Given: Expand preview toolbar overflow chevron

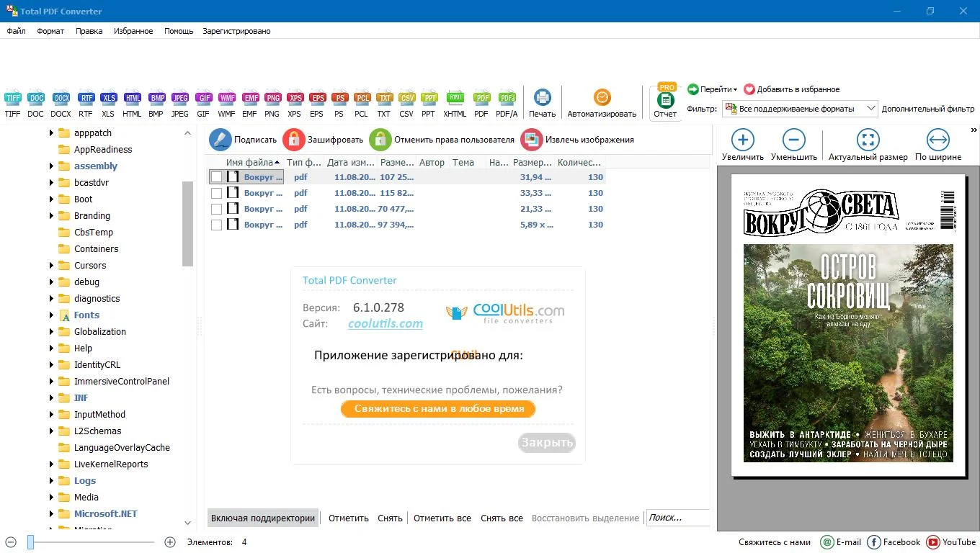Looking at the screenshot, I should [x=974, y=130].
